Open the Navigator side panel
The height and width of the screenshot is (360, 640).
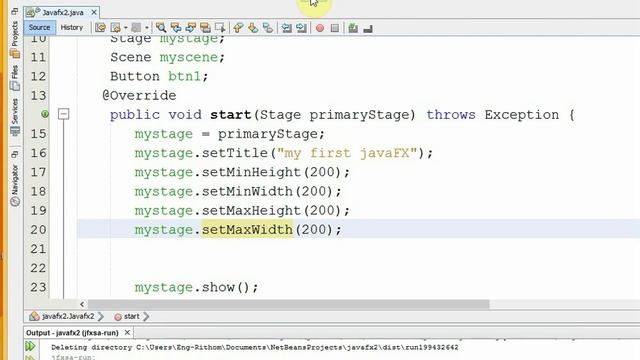coord(15,185)
